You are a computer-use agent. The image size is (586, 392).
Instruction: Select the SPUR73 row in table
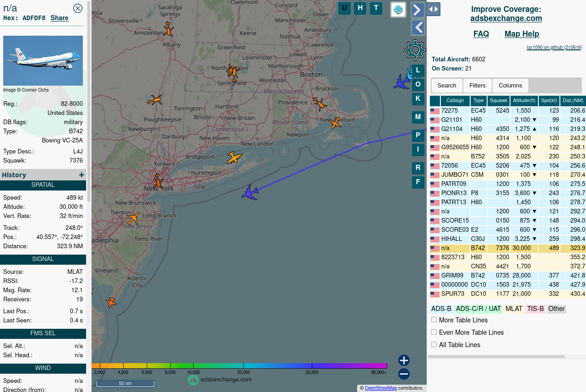pos(508,294)
